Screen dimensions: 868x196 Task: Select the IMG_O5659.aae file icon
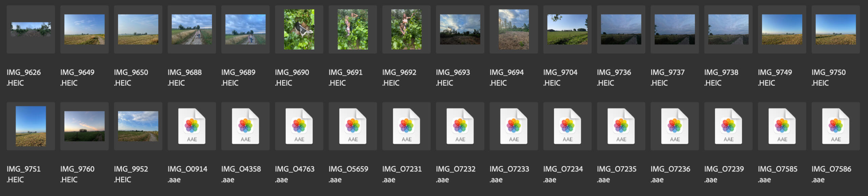[x=353, y=126]
